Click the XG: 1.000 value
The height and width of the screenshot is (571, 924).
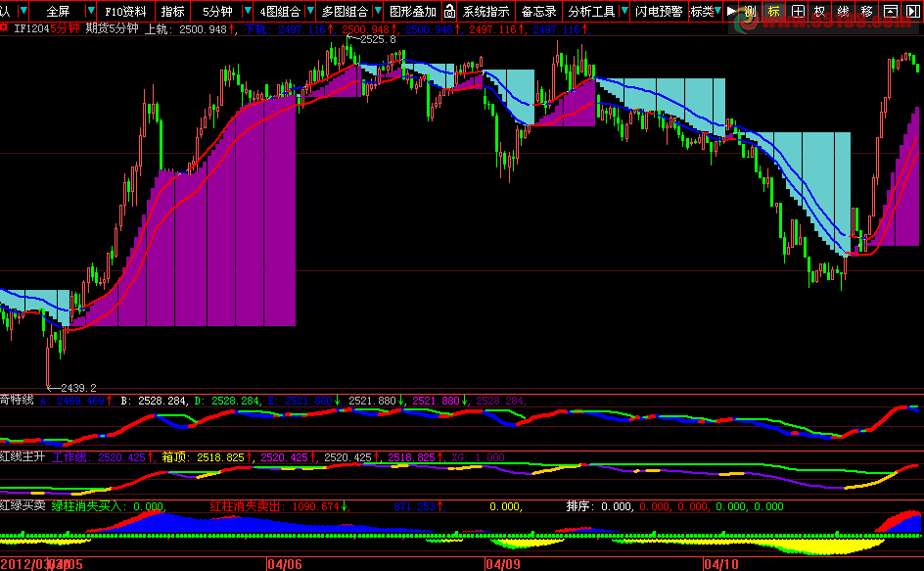(x=478, y=457)
